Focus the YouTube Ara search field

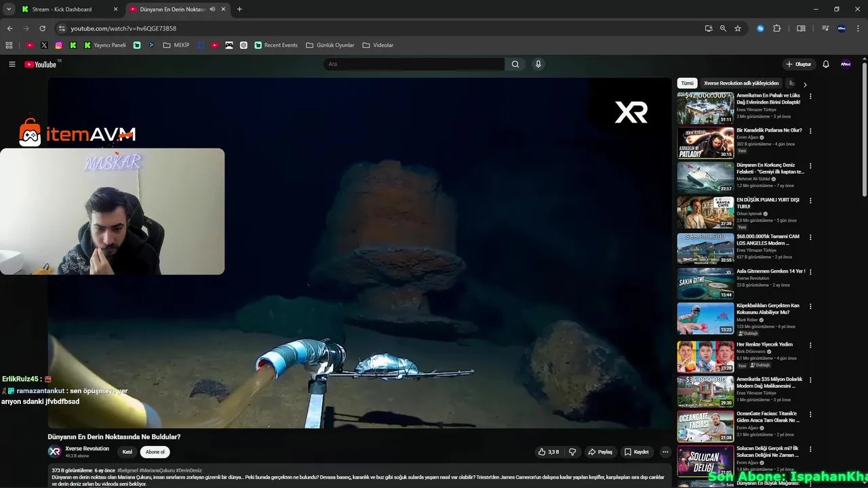tap(414, 64)
